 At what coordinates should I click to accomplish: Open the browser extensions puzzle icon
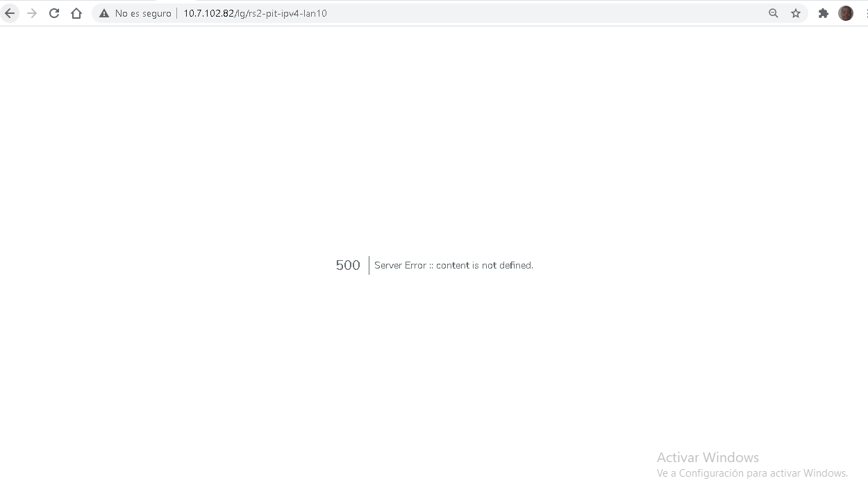coord(824,13)
